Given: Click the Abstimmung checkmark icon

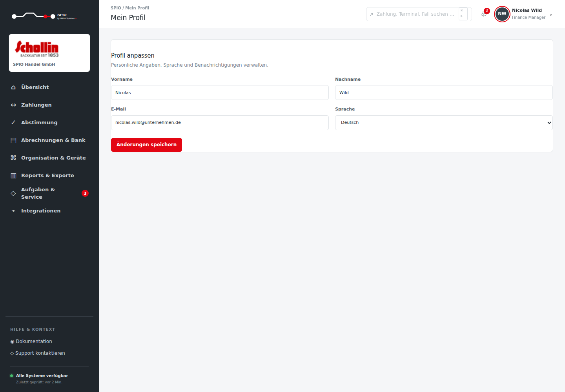Looking at the screenshot, I should coord(13,123).
